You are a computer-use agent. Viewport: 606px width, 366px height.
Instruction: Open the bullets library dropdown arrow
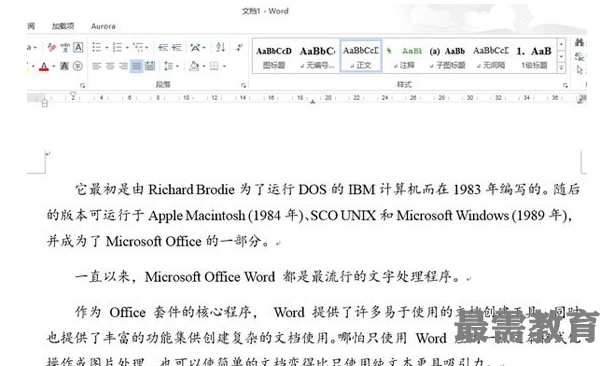click(x=107, y=48)
